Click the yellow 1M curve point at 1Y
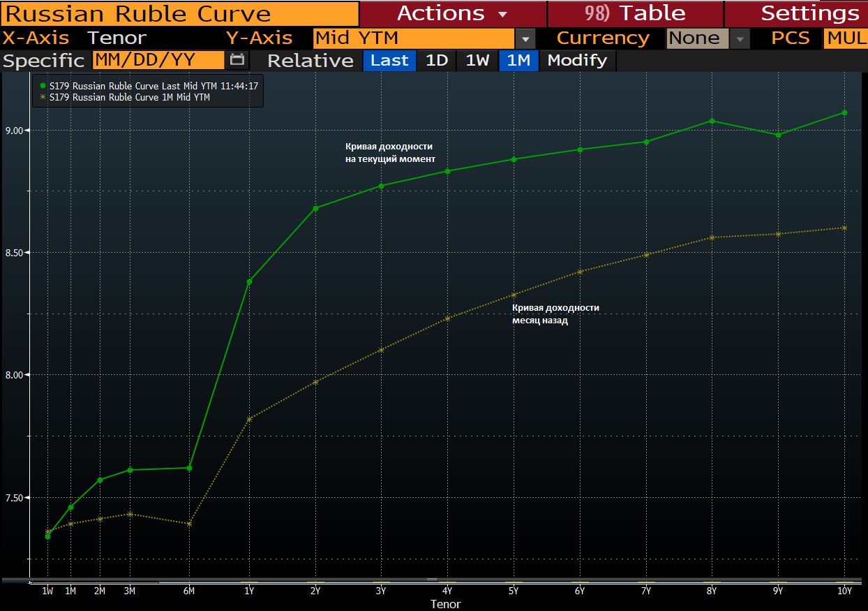 click(x=249, y=419)
